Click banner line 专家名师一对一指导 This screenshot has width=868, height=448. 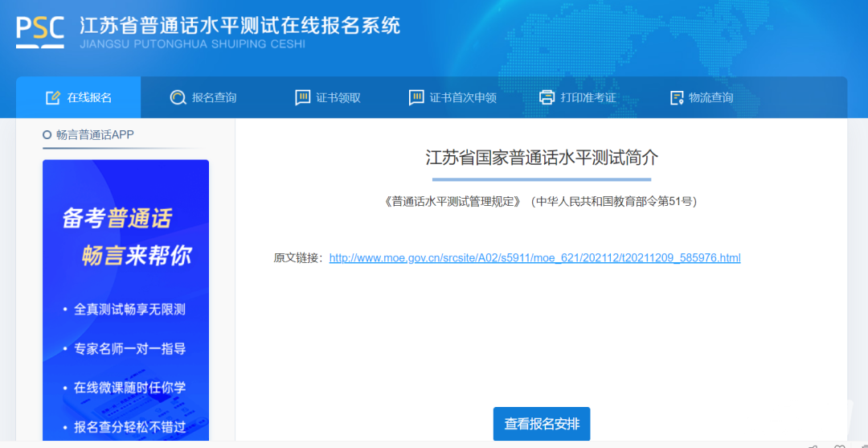[129, 349]
